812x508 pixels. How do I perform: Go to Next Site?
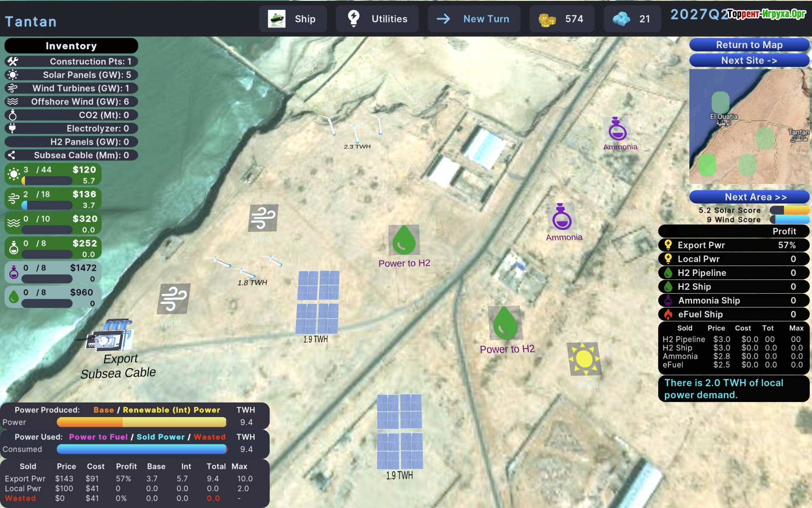click(749, 61)
